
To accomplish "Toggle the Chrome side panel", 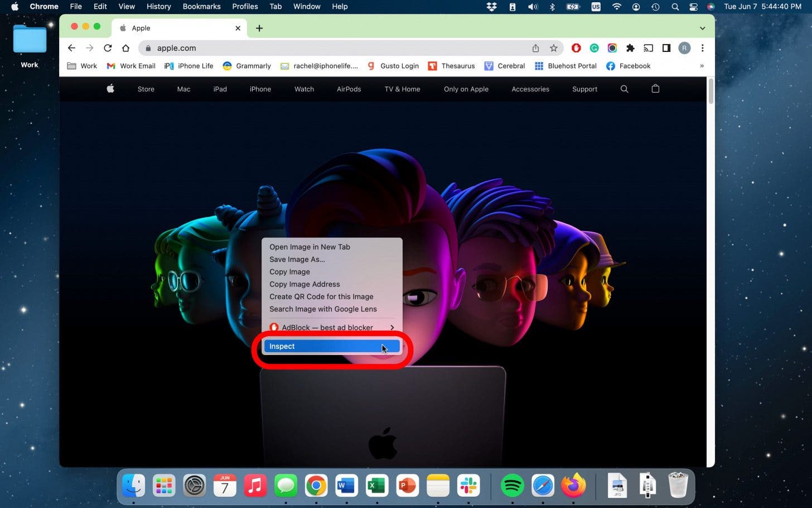I will (666, 48).
